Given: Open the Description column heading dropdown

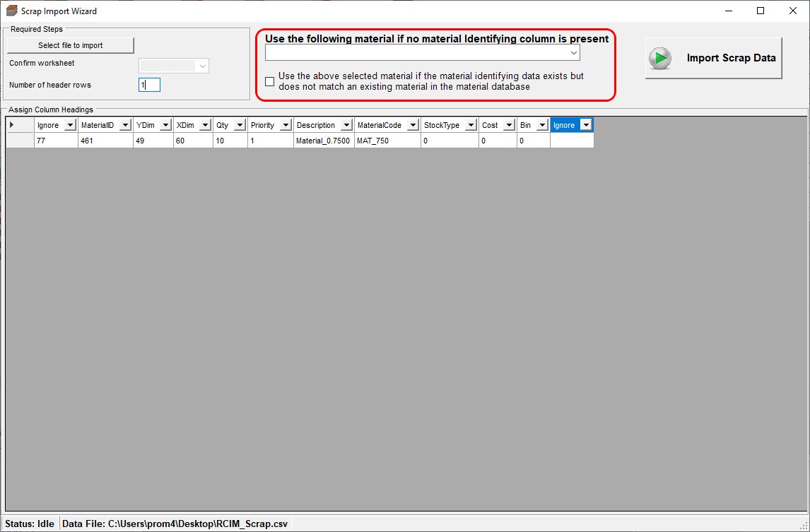Looking at the screenshot, I should click(x=346, y=125).
